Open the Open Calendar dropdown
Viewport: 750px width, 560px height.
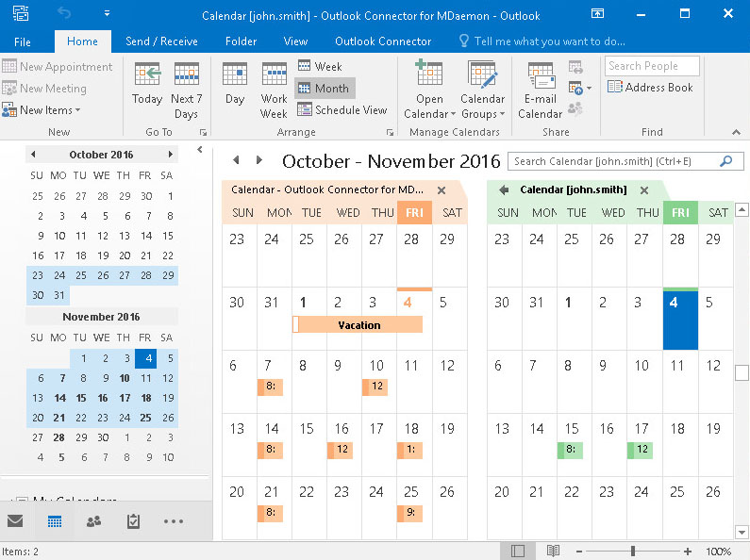click(x=429, y=91)
